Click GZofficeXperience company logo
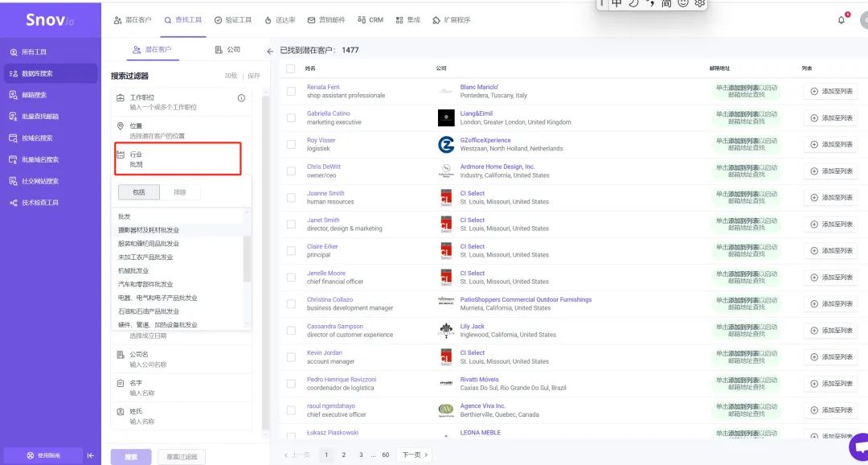 446,145
